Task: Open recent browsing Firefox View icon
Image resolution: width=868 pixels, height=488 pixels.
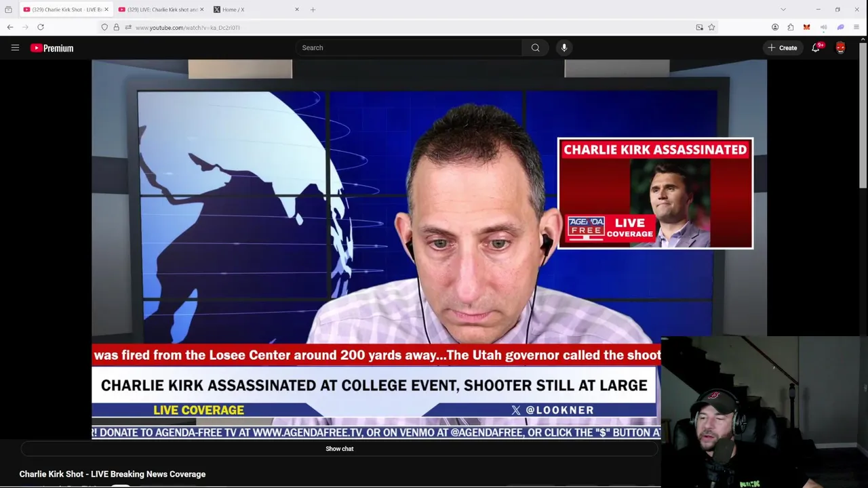Action: click(x=8, y=9)
